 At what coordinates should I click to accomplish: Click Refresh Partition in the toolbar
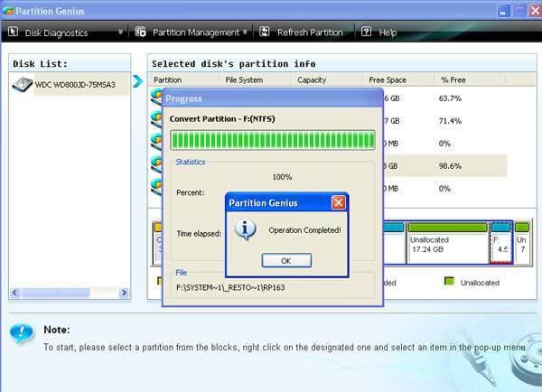[x=310, y=33]
